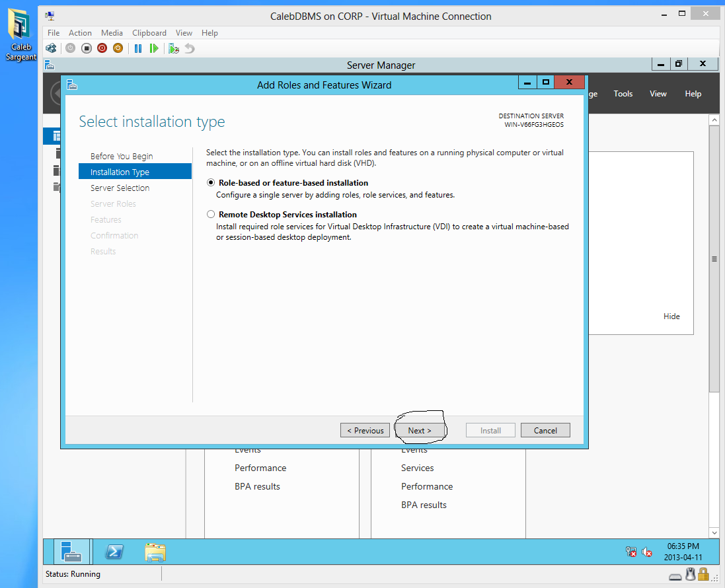This screenshot has height=588, width=725.
Task: Click the Next button
Action: [420, 430]
